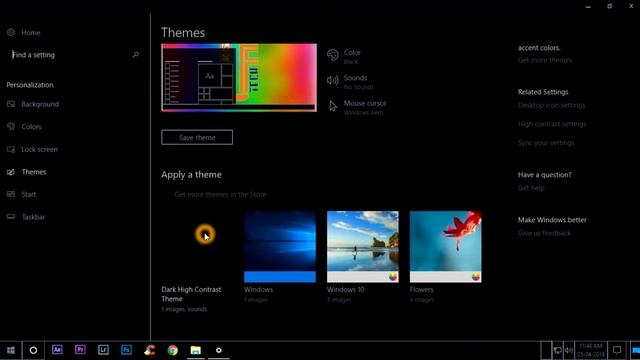Open the Windows Start menu
This screenshot has width=640, height=360.
(x=11, y=350)
